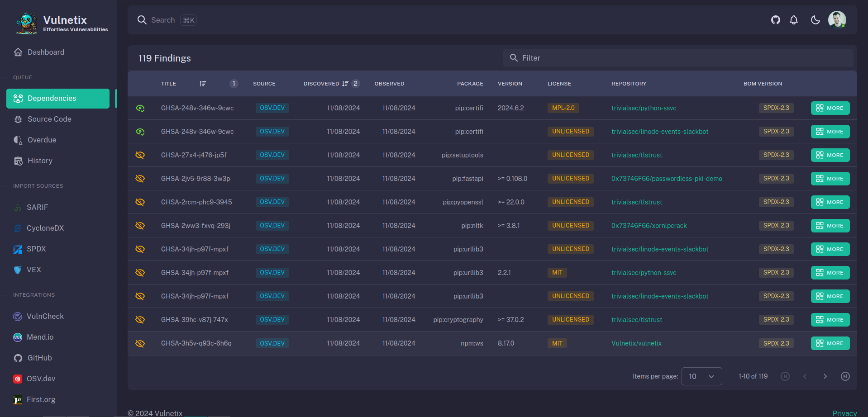This screenshot has height=417, width=868.
Task: Click the History icon in sidebar
Action: click(x=18, y=161)
